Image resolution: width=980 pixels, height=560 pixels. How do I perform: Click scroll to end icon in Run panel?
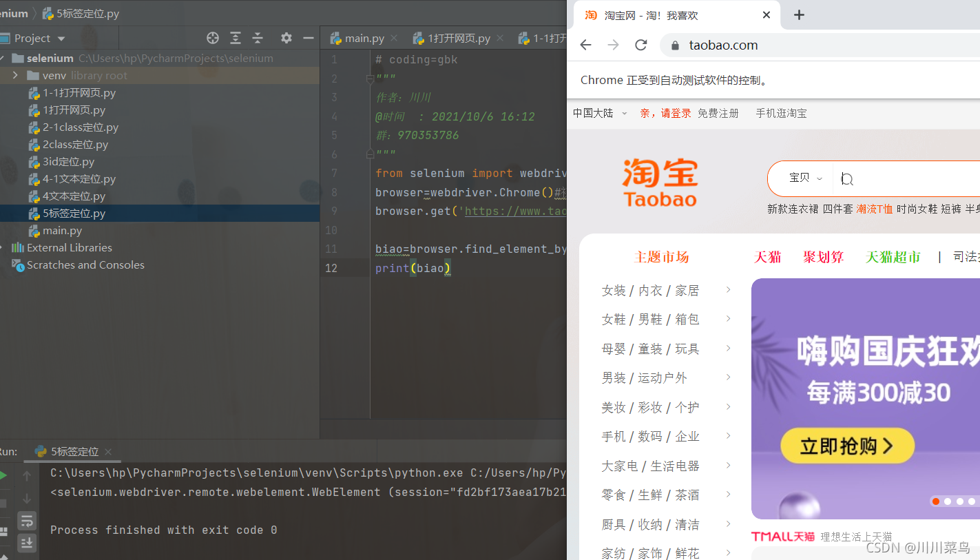[x=27, y=543]
